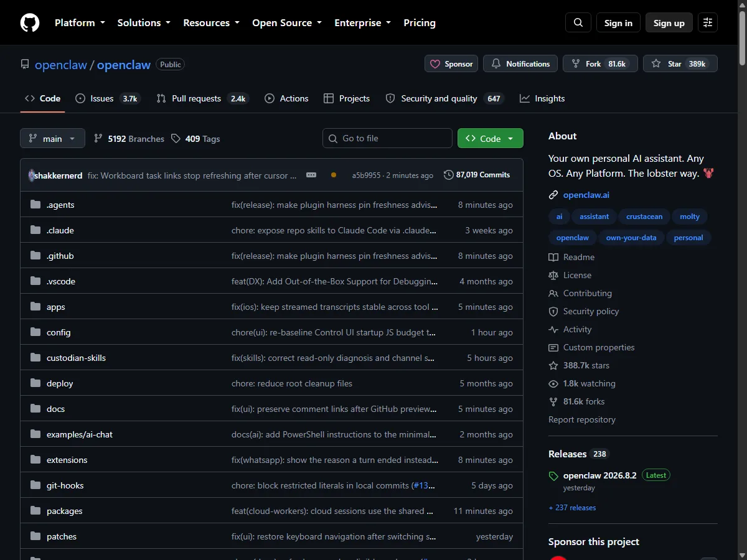Open the green Code dropdown button
The image size is (747, 560).
491,138
